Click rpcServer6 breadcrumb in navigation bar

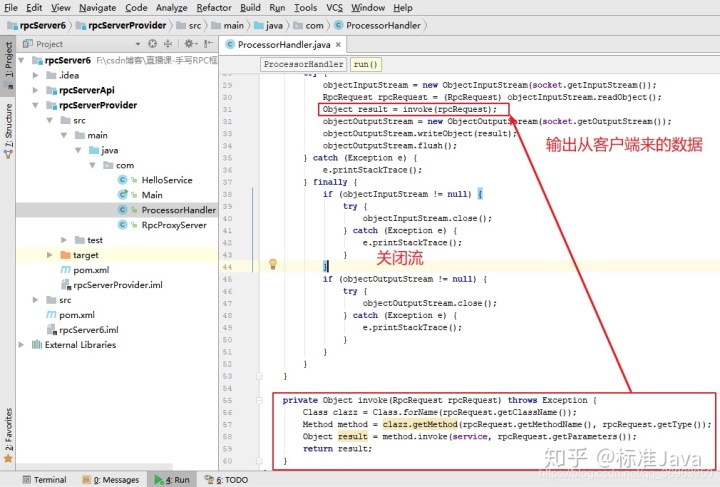tap(37, 25)
